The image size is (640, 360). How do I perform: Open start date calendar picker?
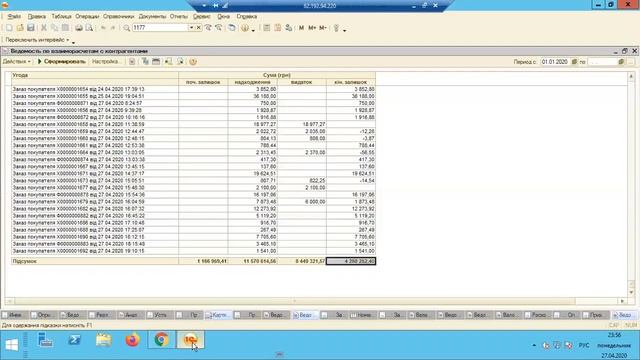[x=575, y=62]
